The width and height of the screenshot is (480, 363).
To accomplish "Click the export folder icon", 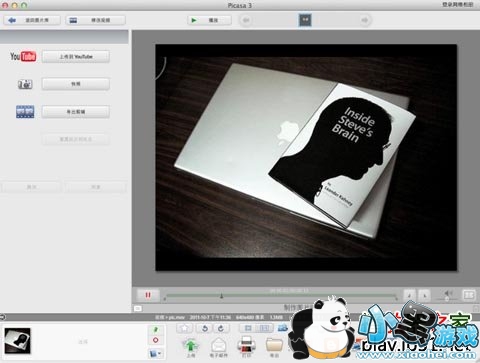I will [274, 345].
